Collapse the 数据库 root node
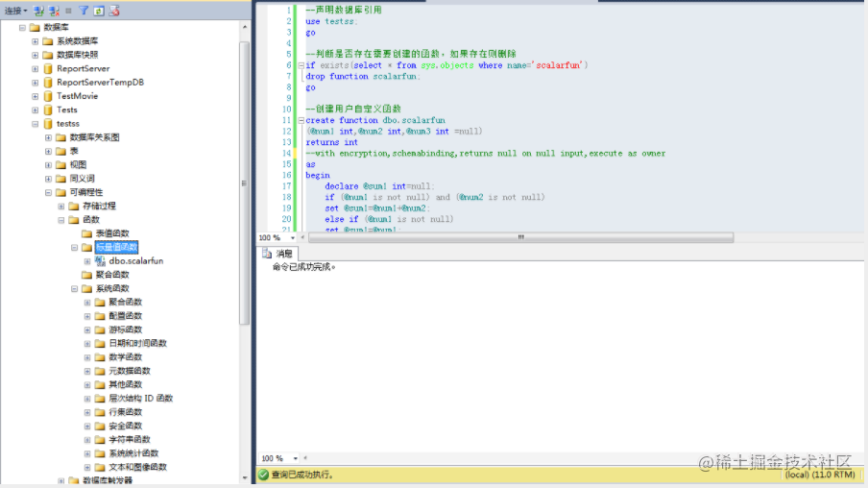Image resolution: width=868 pixels, height=488 pixels. coord(22,27)
